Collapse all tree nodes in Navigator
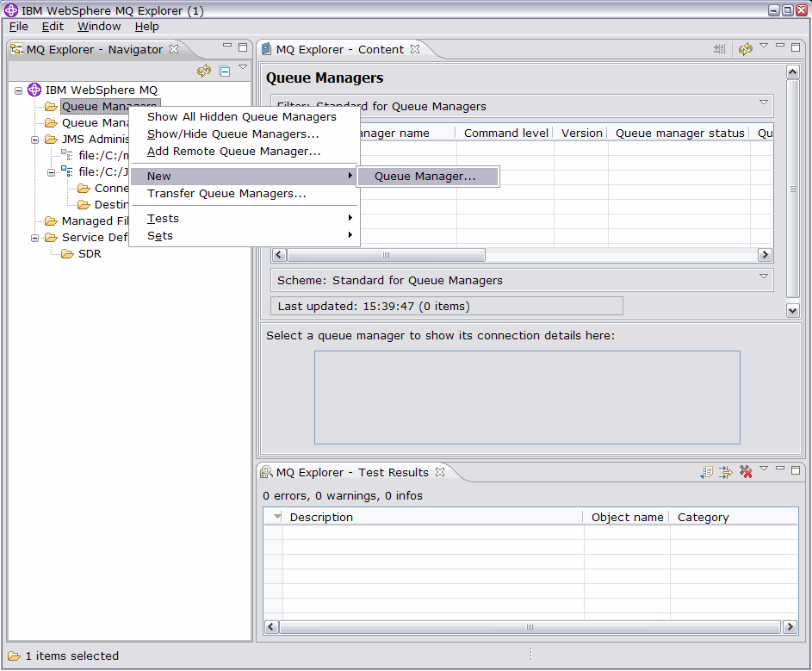This screenshot has height=671, width=812. click(x=224, y=71)
